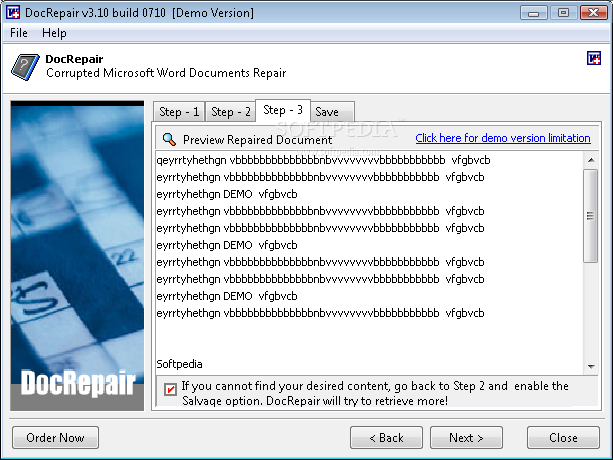Click the Corrupted Microsoft Word Documents Repair subtitle
The height and width of the screenshot is (460, 613).
[x=166, y=73]
